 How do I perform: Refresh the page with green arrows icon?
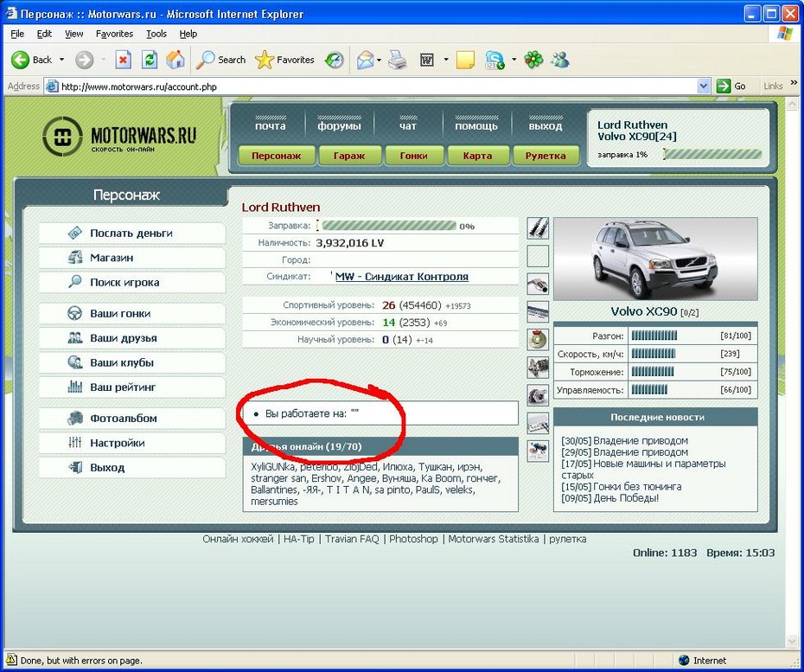tap(150, 60)
